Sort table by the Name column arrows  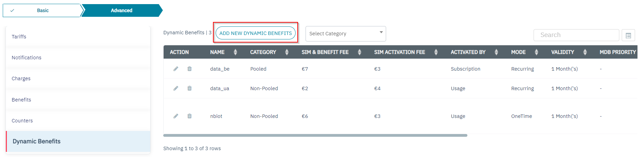point(235,52)
